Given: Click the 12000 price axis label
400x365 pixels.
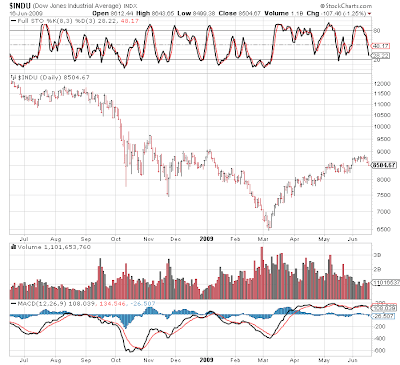Looking at the screenshot, I should point(382,84).
